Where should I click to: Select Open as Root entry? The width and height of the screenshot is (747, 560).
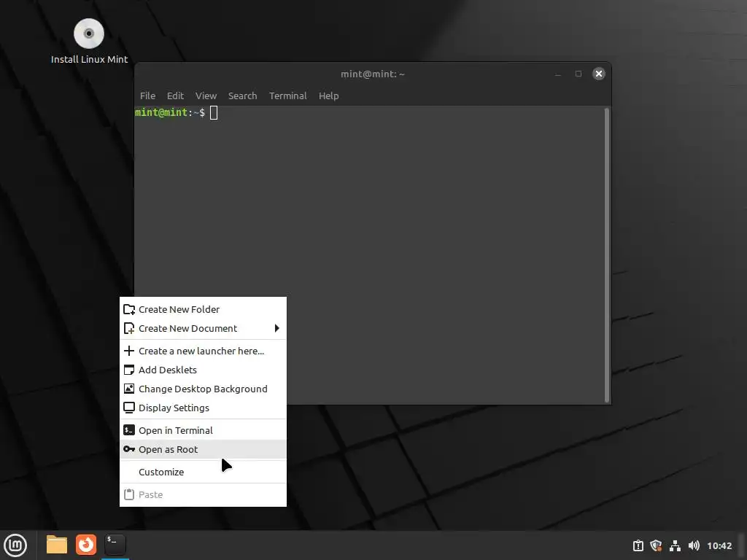click(x=203, y=449)
